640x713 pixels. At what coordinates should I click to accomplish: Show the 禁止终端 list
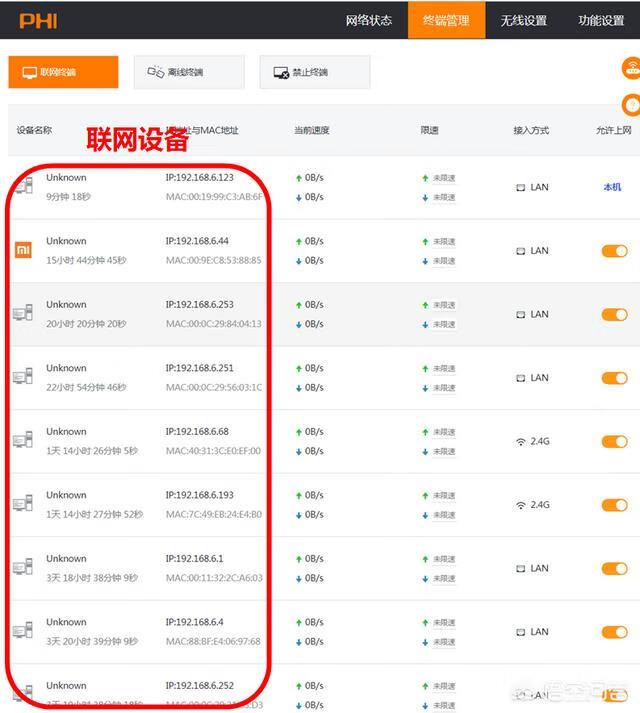[x=314, y=72]
